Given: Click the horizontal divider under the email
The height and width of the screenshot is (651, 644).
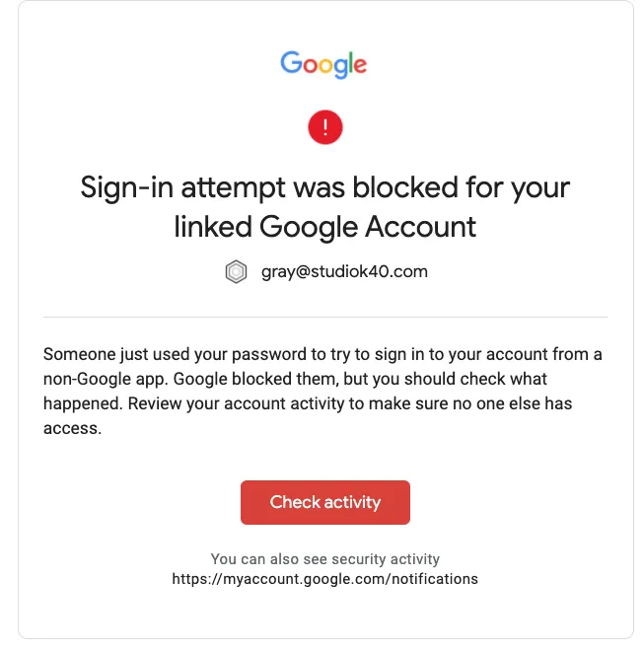Looking at the screenshot, I should [325, 317].
